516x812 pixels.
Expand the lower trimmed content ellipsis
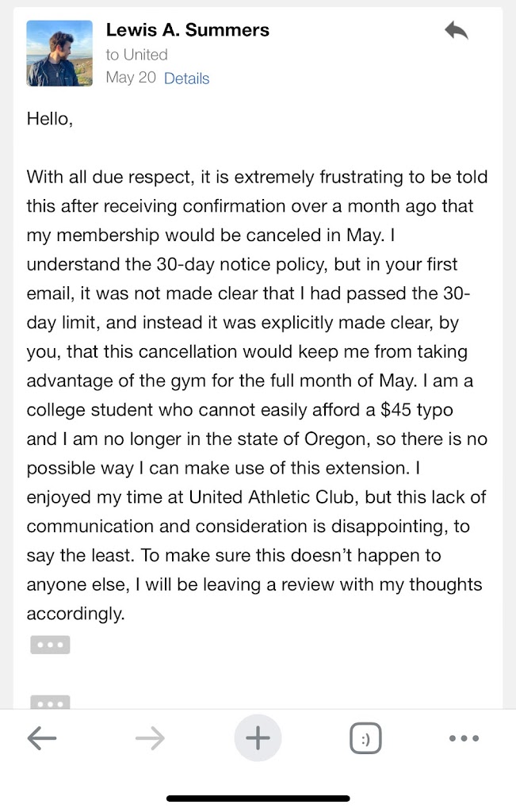click(50, 703)
